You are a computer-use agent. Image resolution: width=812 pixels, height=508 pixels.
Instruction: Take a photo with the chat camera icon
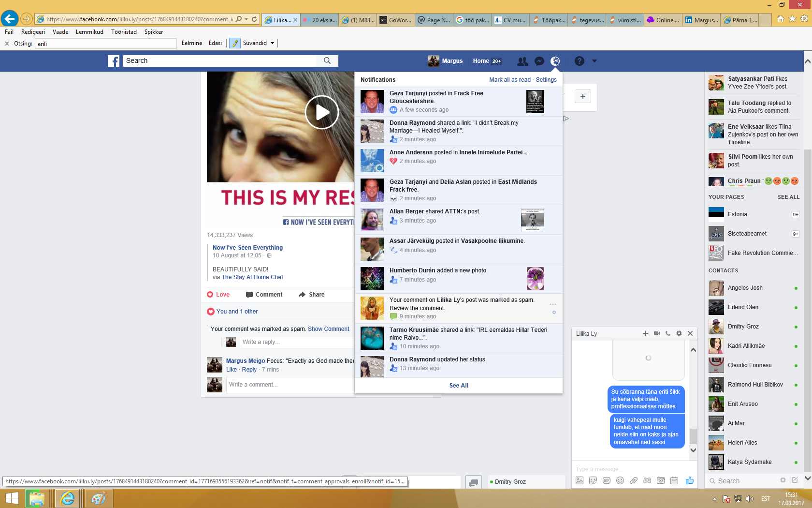[x=661, y=480]
